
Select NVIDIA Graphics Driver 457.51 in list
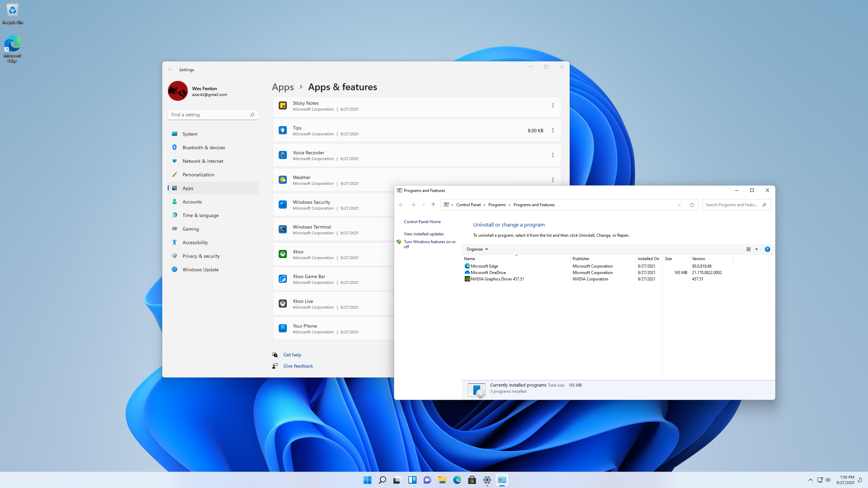497,279
